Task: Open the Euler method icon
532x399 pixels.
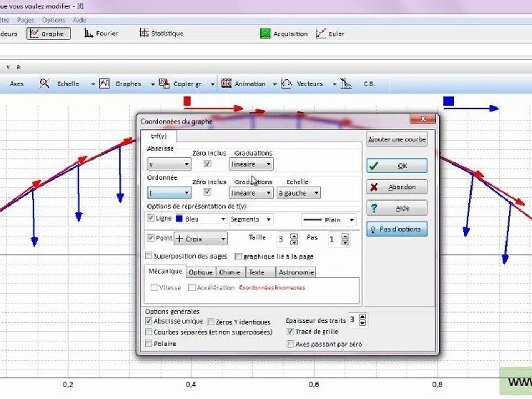Action: pyautogui.click(x=321, y=33)
